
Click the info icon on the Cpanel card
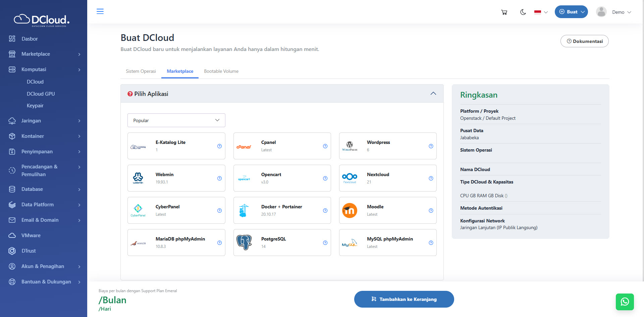(325, 146)
